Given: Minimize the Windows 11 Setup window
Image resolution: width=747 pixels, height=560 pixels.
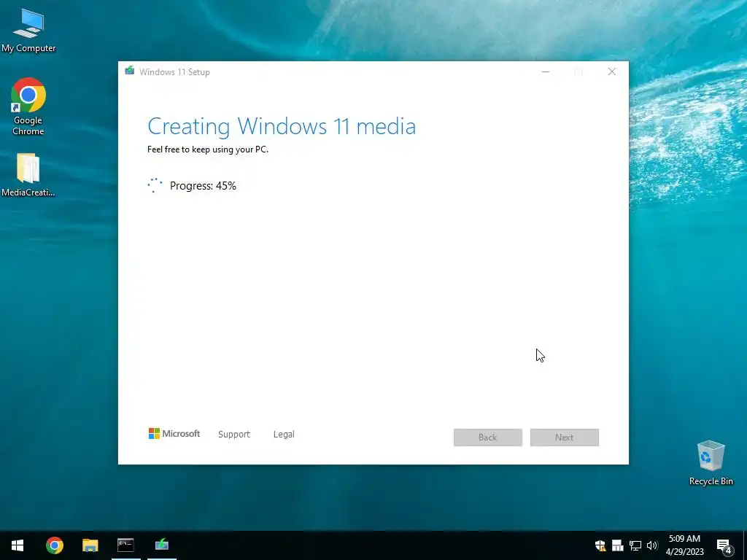Looking at the screenshot, I should click(x=546, y=72).
